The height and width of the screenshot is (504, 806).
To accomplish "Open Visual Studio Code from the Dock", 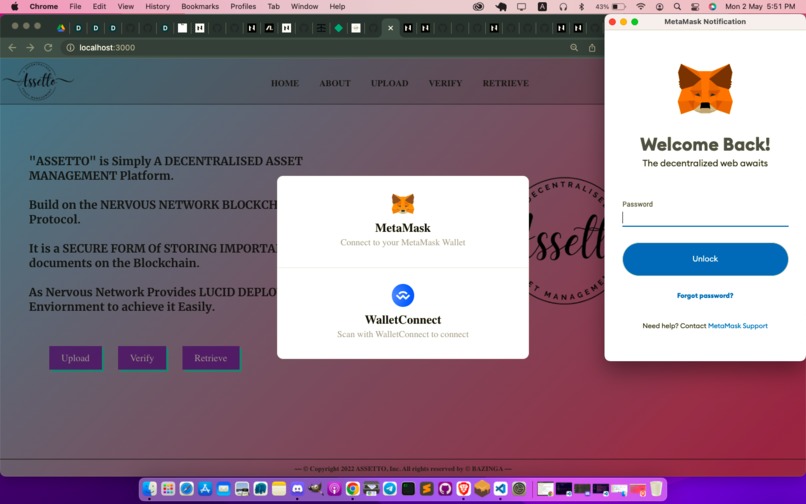I will (x=500, y=488).
